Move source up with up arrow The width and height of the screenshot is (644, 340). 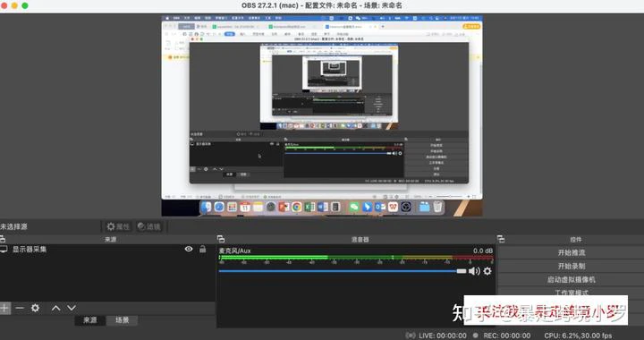[x=55, y=308]
